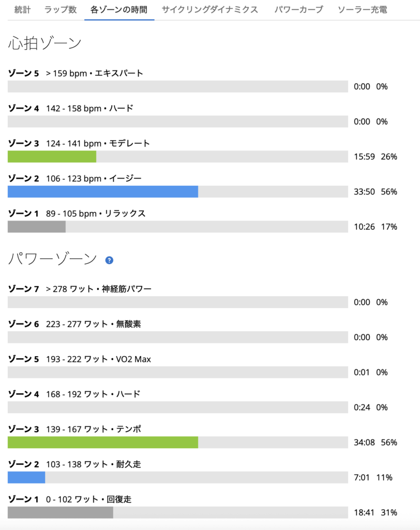Screen dimensions: 420x530
Task: Click the empty power zone 7 bar
Action: pyautogui.click(x=177, y=302)
